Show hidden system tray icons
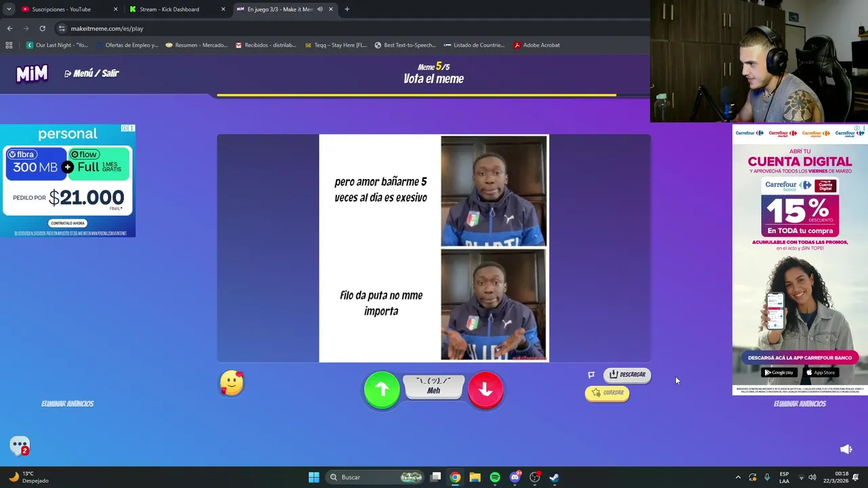868x488 pixels. pos(738,477)
